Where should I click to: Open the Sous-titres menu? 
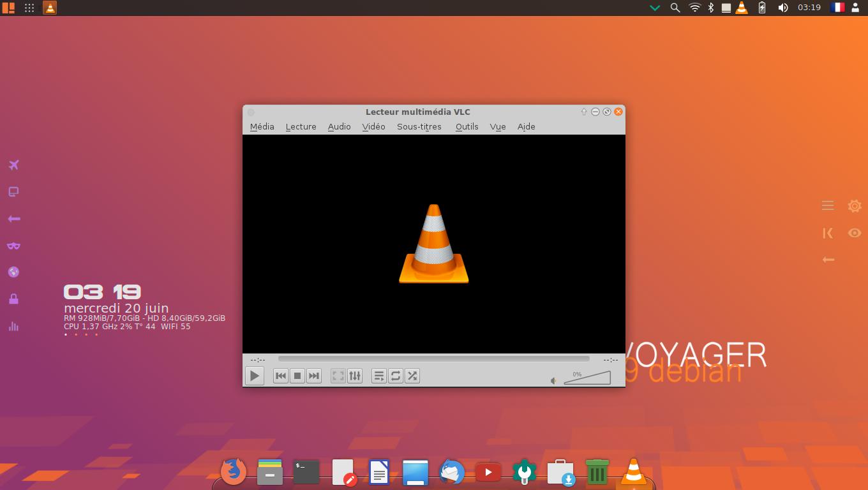419,126
